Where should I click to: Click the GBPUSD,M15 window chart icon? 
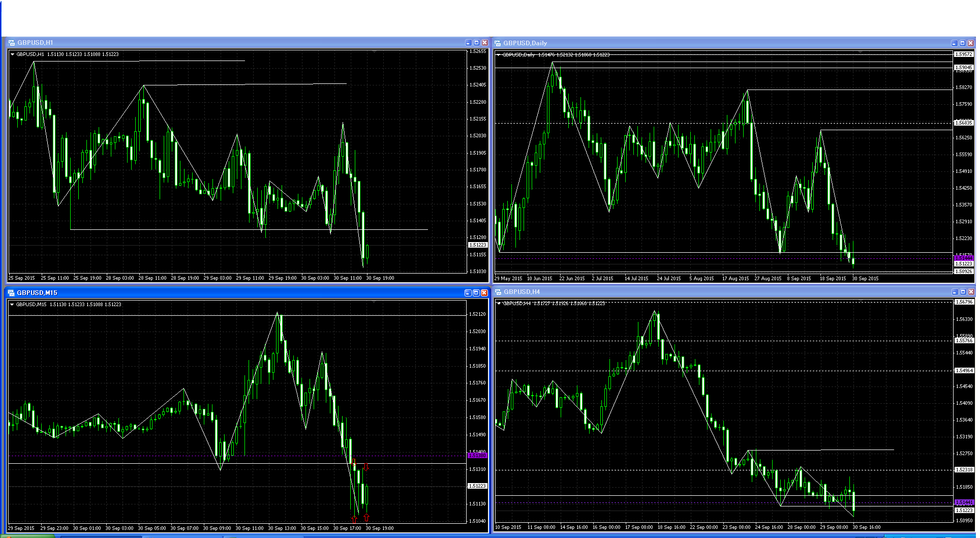11,293
